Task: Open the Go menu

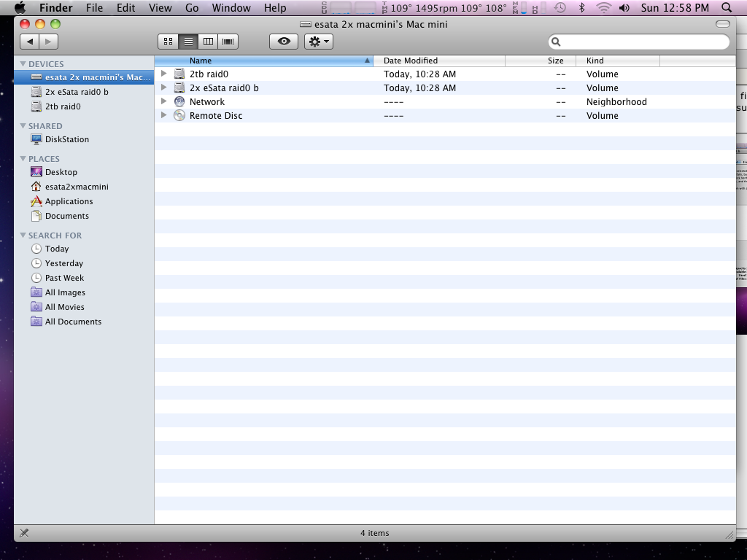Action: pos(192,8)
